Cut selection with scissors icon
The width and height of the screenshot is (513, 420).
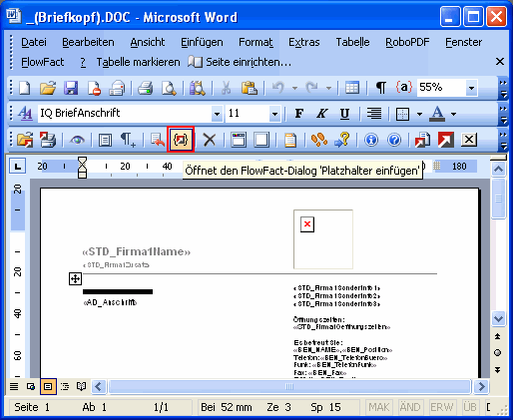pos(226,88)
